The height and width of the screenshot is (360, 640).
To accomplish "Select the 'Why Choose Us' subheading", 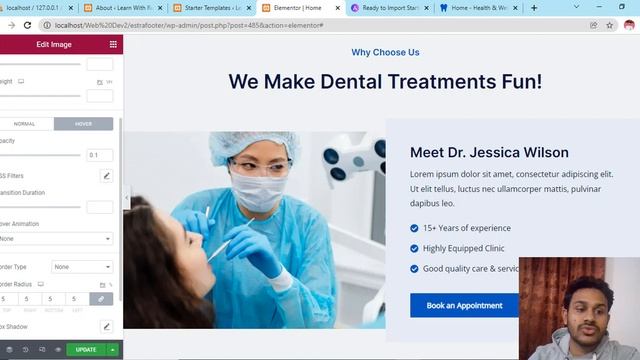I will pos(385,52).
